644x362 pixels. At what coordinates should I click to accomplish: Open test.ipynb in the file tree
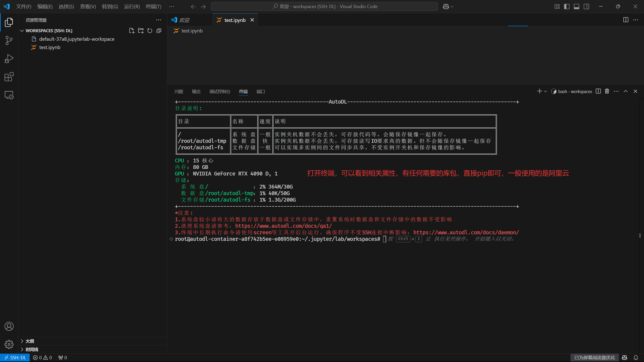click(50, 47)
